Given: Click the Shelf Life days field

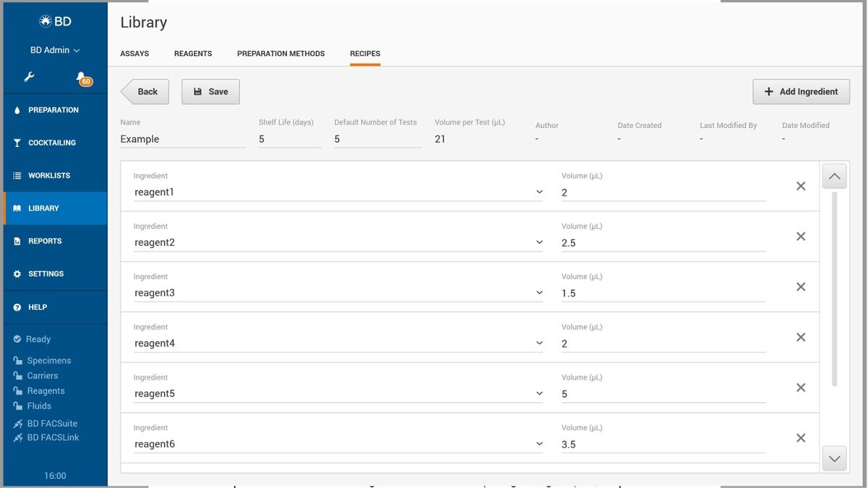Looking at the screenshot, I should point(290,139).
